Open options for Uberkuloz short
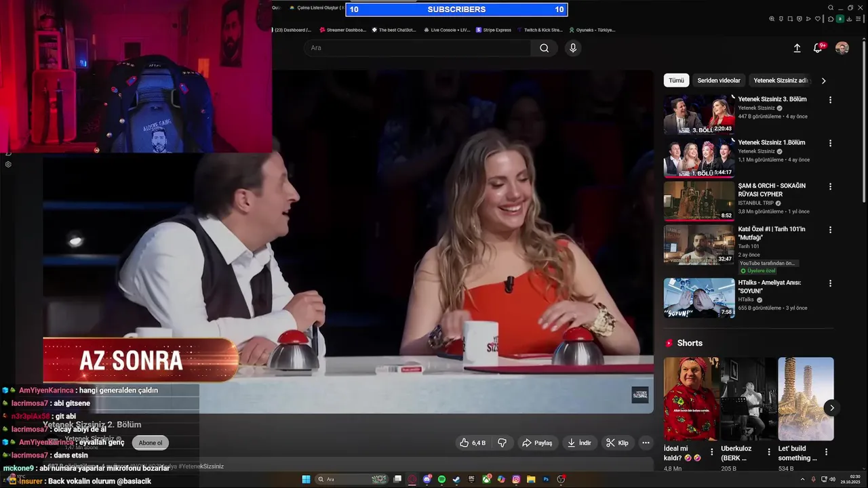The image size is (868, 488). (769, 451)
